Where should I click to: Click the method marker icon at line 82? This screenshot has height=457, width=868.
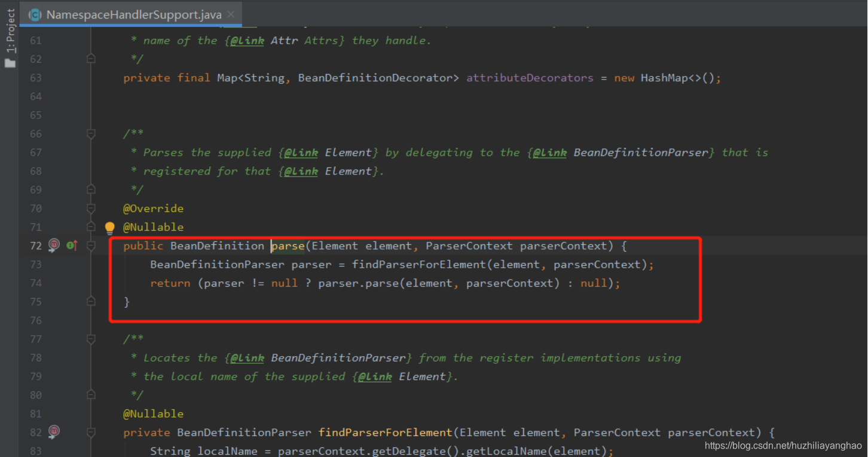coord(54,432)
